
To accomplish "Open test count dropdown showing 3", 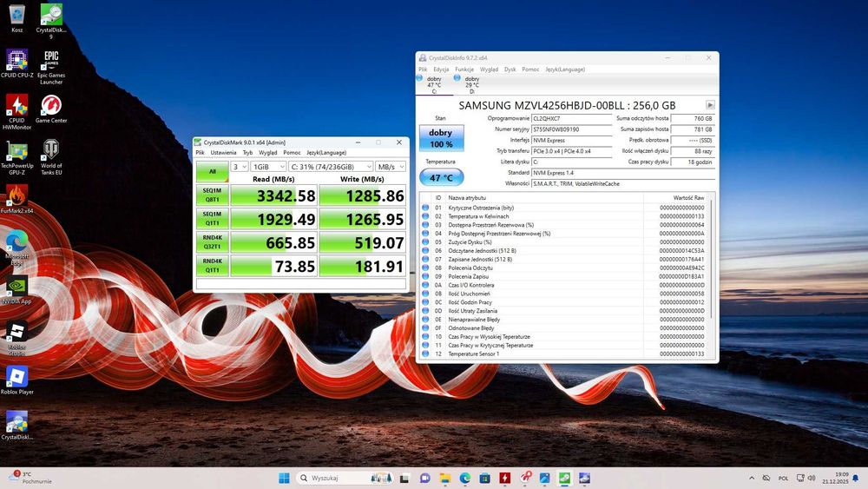I will (240, 167).
